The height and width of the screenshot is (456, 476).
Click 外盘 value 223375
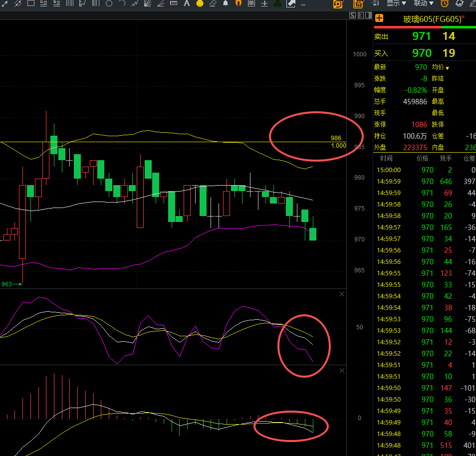click(415, 148)
